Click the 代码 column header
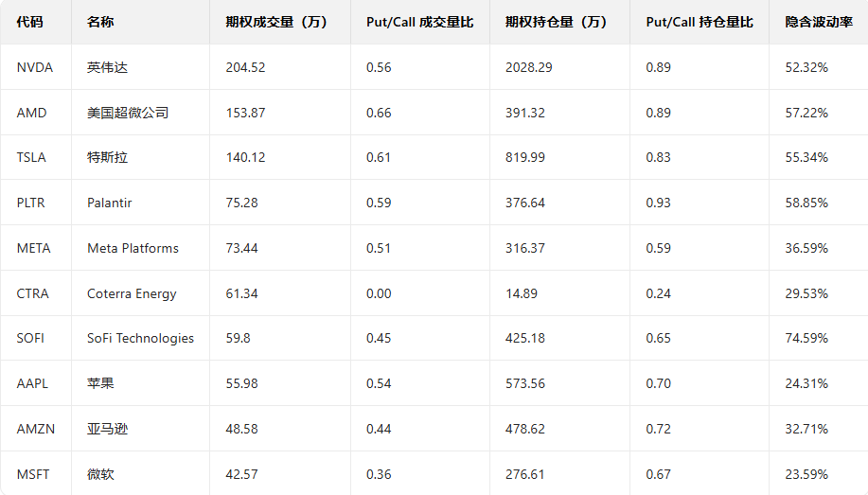The image size is (868, 495). tap(30, 22)
